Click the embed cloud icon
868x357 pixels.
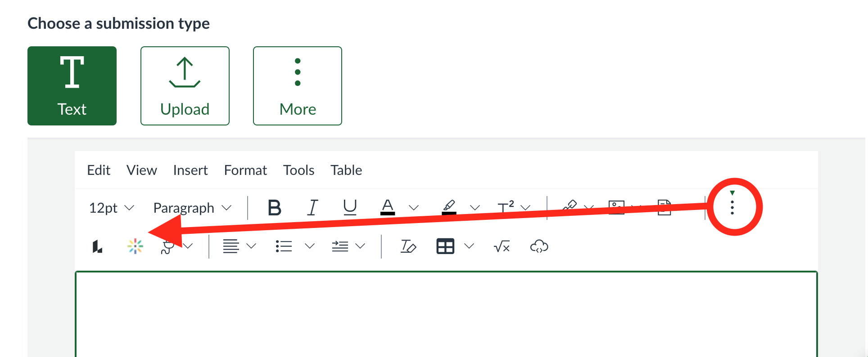[x=539, y=246]
